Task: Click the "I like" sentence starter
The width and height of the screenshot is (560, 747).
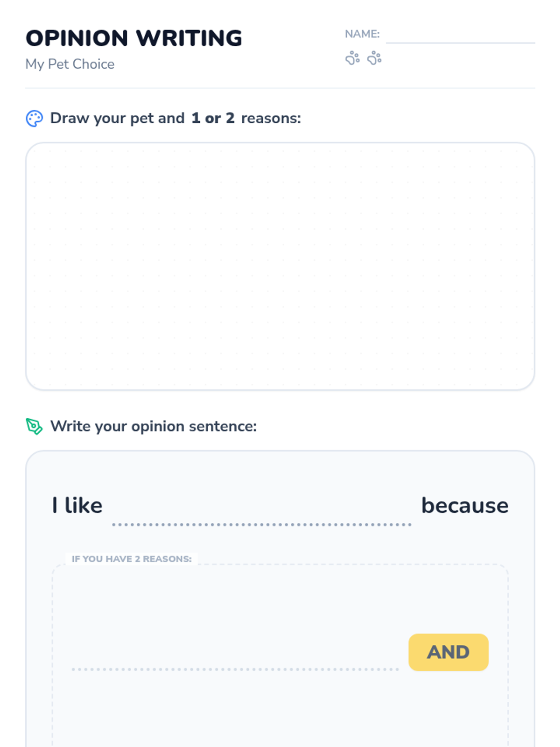Action: 77,506
